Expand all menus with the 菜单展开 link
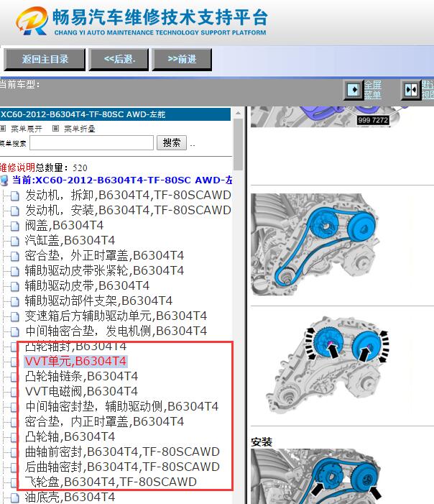Viewport: 434px width, 504px height. click(x=27, y=129)
